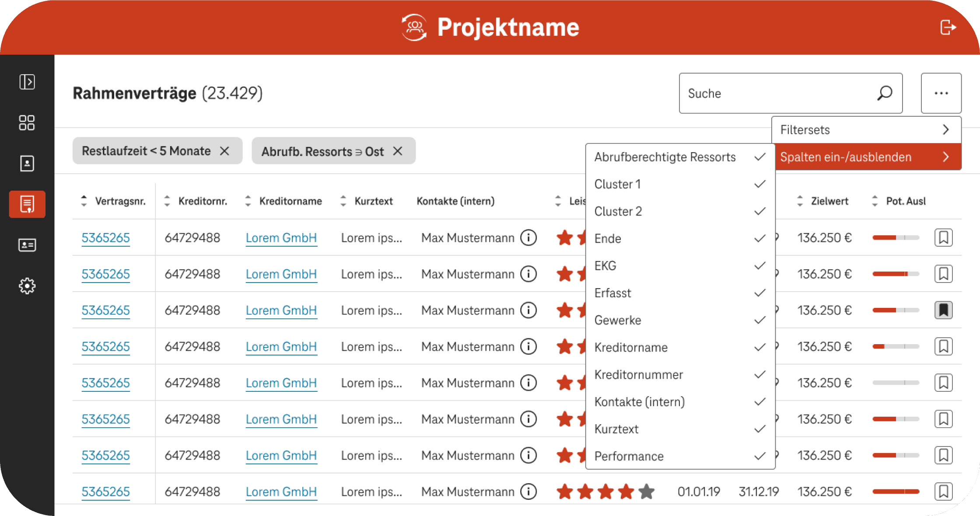This screenshot has height=516, width=980.
Task: Open settings gear in sidebar
Action: (x=27, y=286)
